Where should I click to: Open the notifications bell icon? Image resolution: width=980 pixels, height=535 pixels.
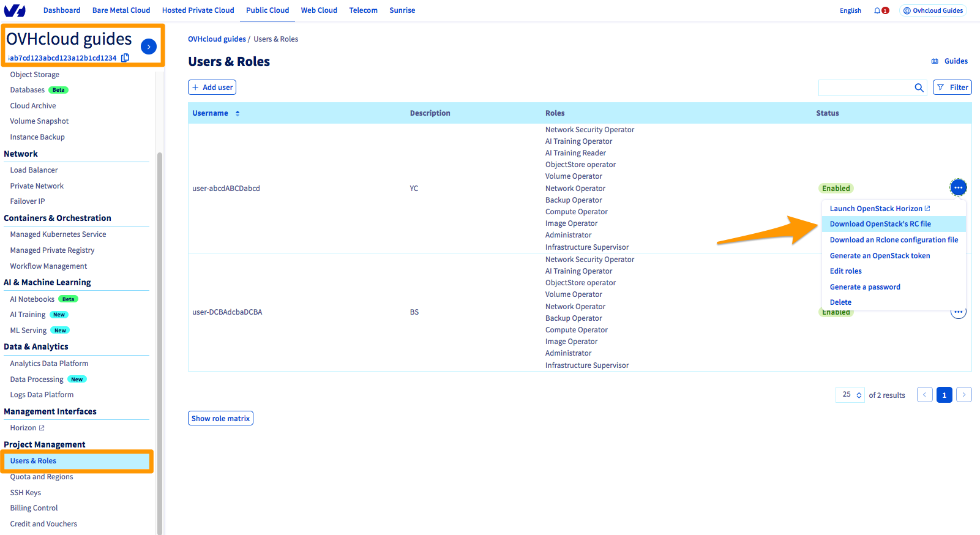pyautogui.click(x=877, y=10)
